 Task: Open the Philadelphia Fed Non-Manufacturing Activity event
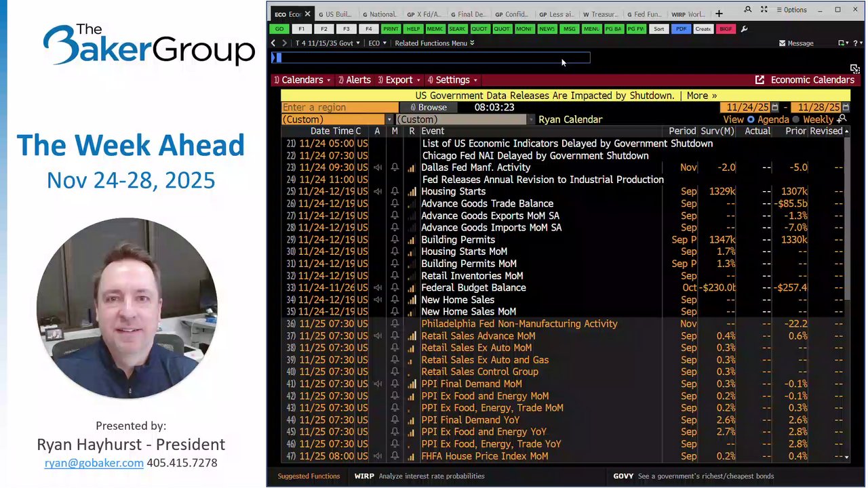click(520, 324)
